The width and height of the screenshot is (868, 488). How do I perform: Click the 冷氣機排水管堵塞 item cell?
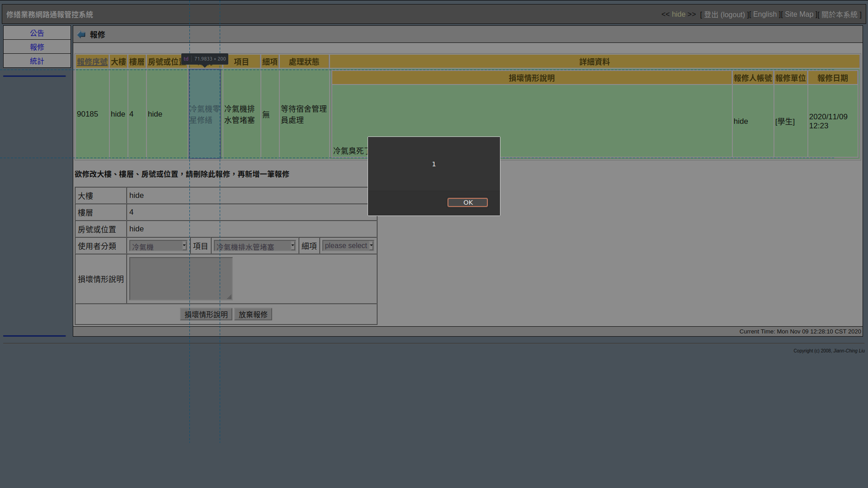(241, 114)
